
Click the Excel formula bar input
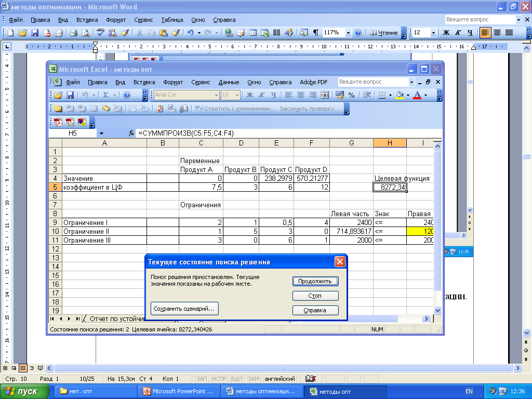click(x=288, y=134)
